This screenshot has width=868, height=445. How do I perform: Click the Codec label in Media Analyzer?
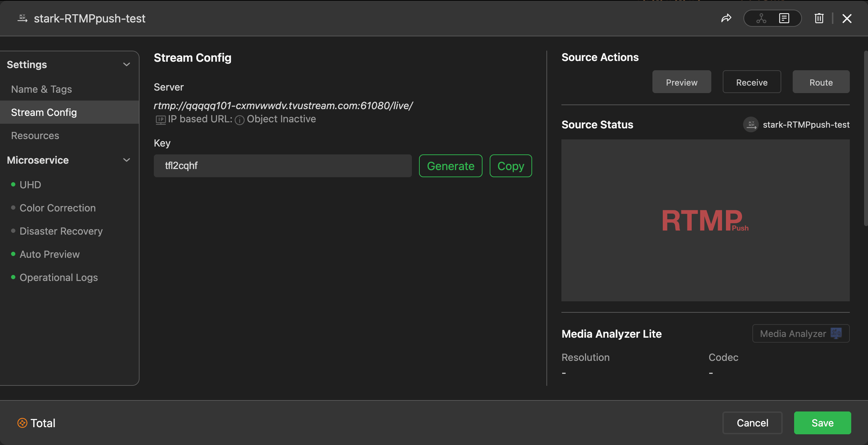(723, 357)
